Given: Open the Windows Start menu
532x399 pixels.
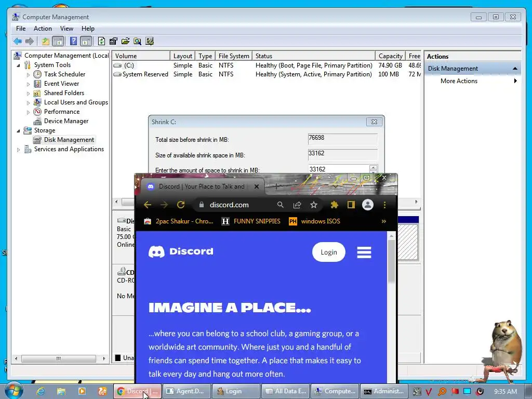Looking at the screenshot, I should coord(14,391).
